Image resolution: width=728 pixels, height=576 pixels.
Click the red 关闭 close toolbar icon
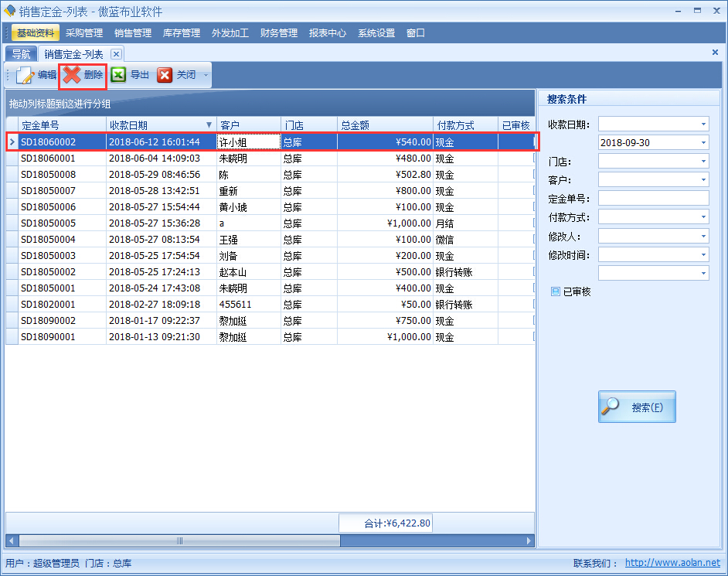coord(164,75)
